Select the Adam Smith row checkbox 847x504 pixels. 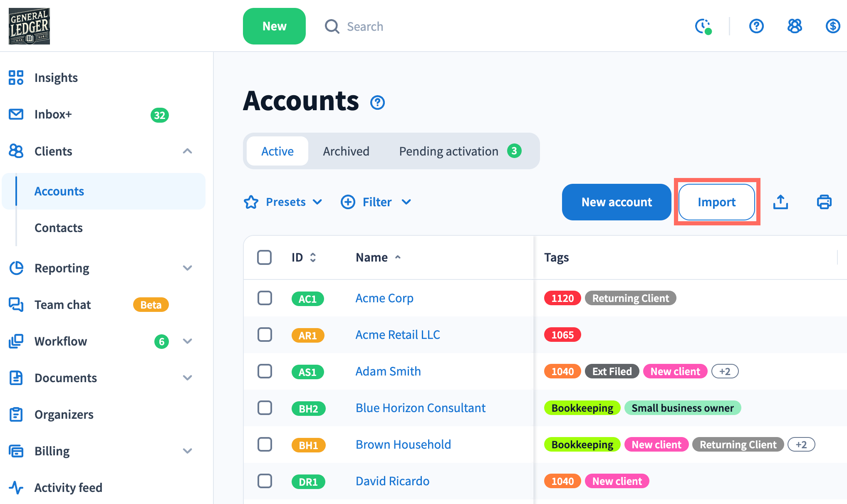coord(265,371)
